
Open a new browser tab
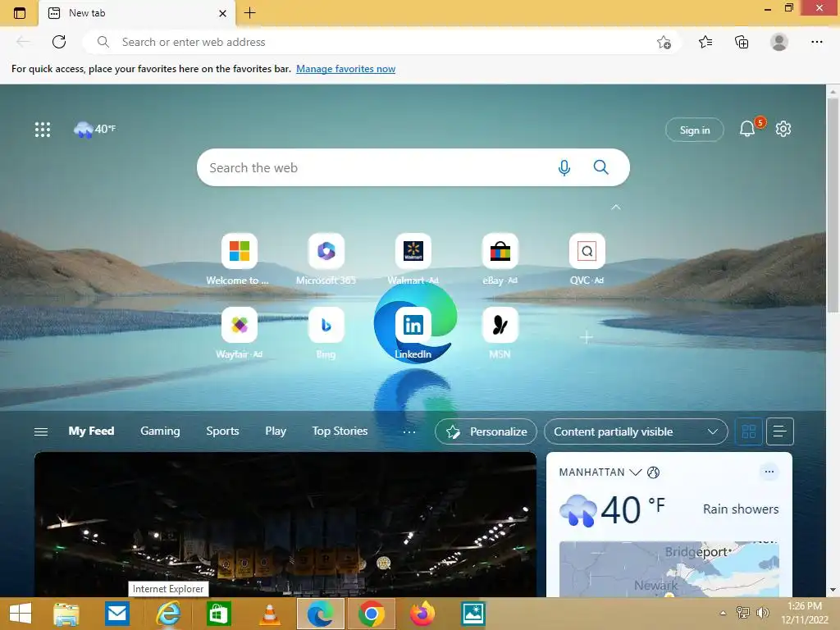(x=249, y=13)
